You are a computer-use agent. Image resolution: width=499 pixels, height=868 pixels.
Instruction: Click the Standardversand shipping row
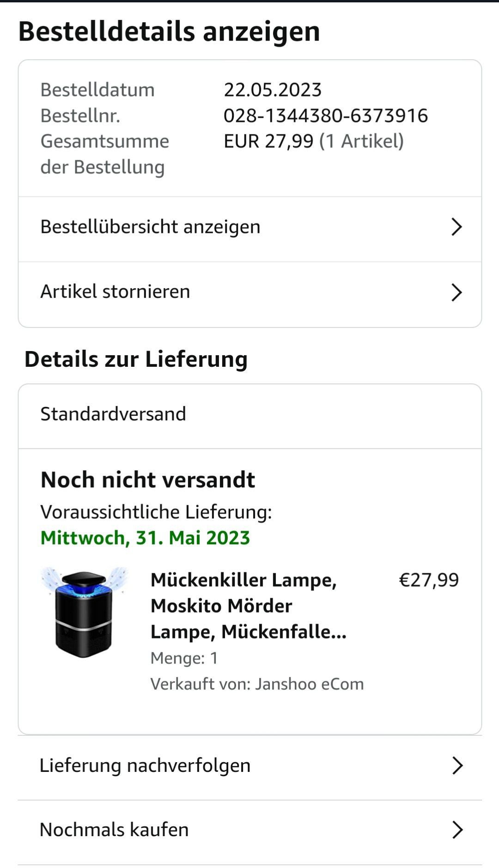[113, 414]
